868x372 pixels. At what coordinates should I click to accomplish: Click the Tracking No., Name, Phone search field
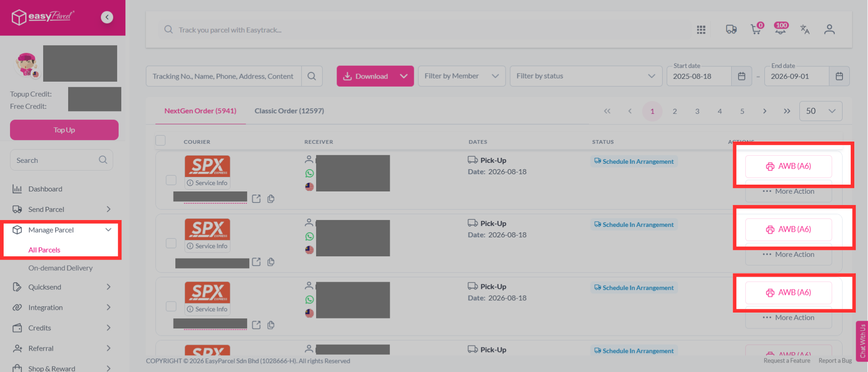(x=223, y=76)
